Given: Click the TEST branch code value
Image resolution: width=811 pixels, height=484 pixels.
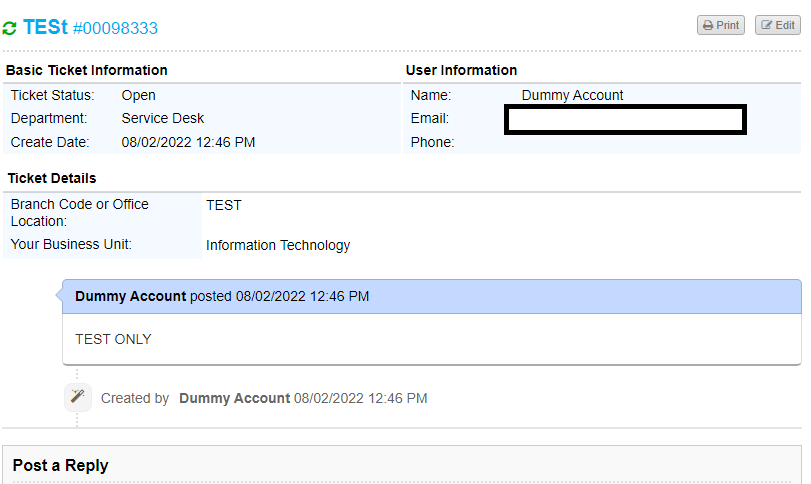Looking at the screenshot, I should coord(224,205).
